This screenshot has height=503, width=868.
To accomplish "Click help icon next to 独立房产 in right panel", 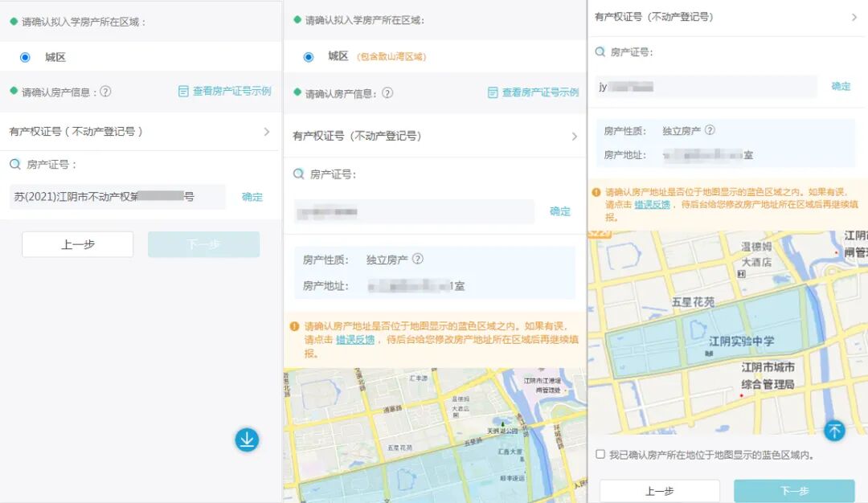I will (x=710, y=130).
